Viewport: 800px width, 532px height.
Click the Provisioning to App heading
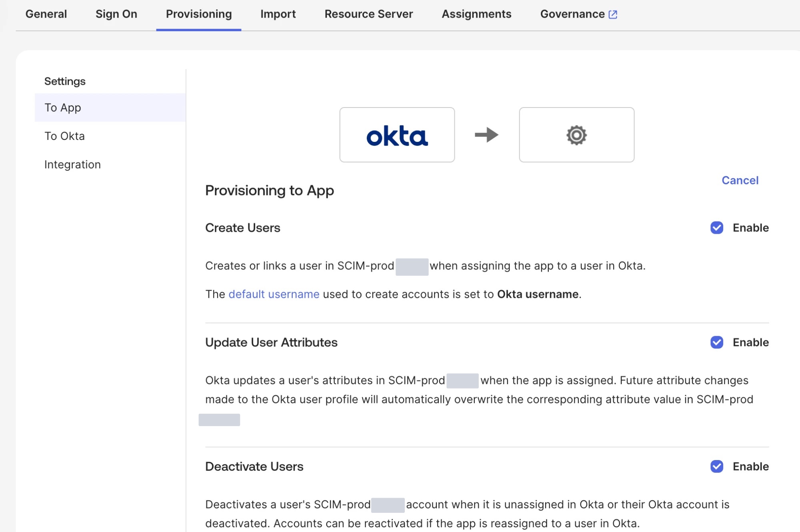tap(269, 191)
